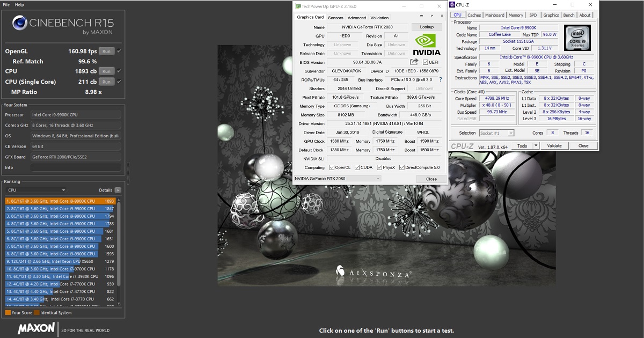This screenshot has width=644, height=338.
Task: Click the Bus Interface question mark icon
Action: pyautogui.click(x=441, y=79)
